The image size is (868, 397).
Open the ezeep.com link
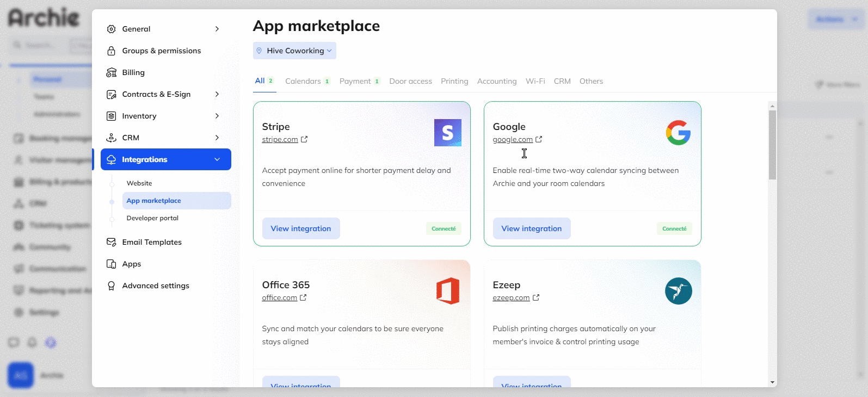(511, 297)
